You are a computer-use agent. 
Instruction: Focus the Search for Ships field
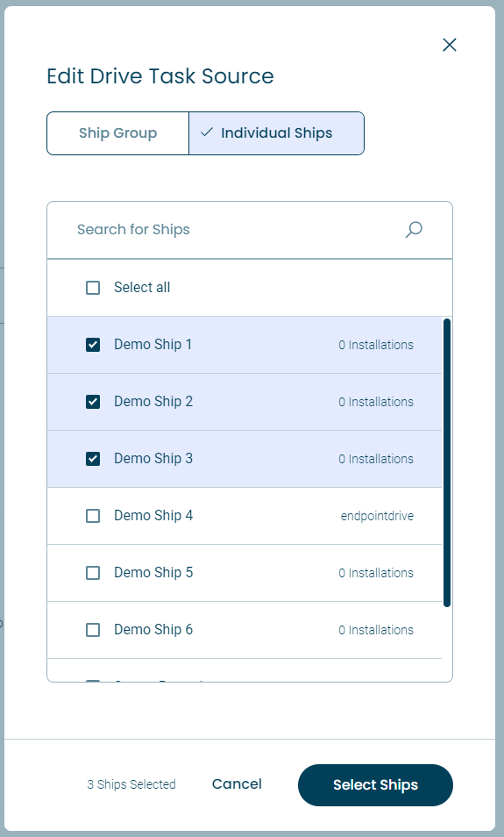[250, 230]
